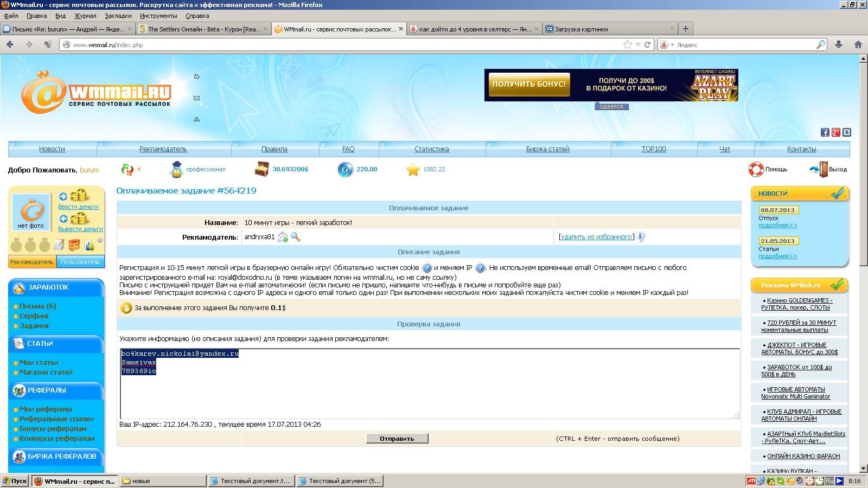Viewport: 868px width, 488px height.
Task: Switch to Рекламодатель profile tab
Action: tap(32, 262)
